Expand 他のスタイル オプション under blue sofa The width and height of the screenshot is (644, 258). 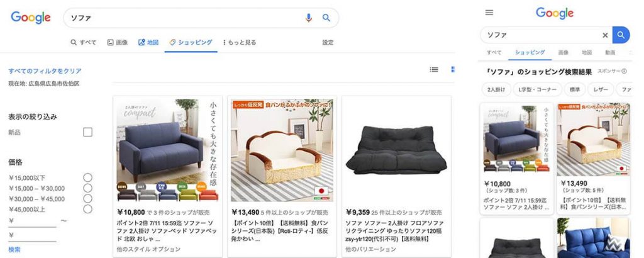[148, 249]
